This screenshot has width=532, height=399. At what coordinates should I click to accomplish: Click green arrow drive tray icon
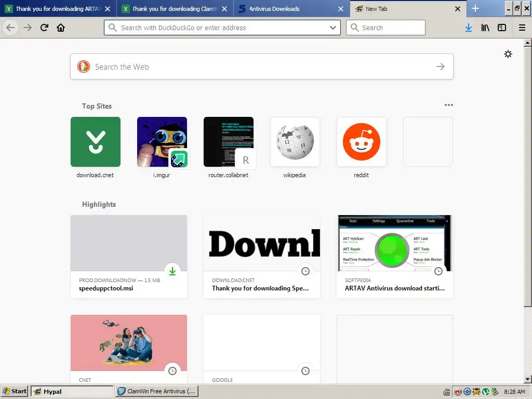tap(495, 392)
